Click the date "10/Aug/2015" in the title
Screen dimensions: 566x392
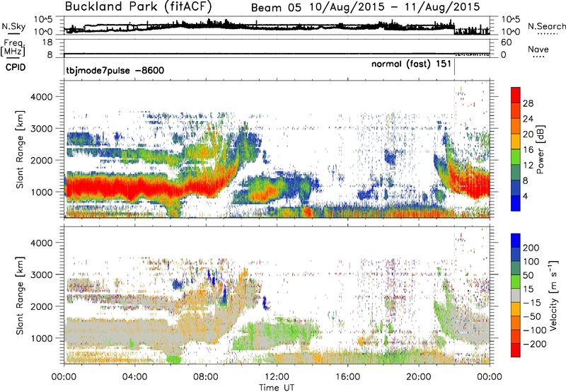click(347, 7)
